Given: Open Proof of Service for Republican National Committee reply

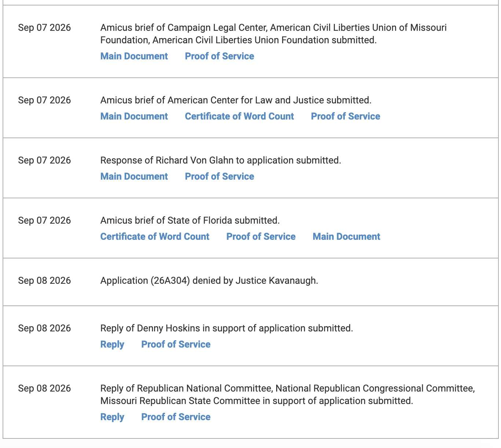Looking at the screenshot, I should [x=176, y=417].
